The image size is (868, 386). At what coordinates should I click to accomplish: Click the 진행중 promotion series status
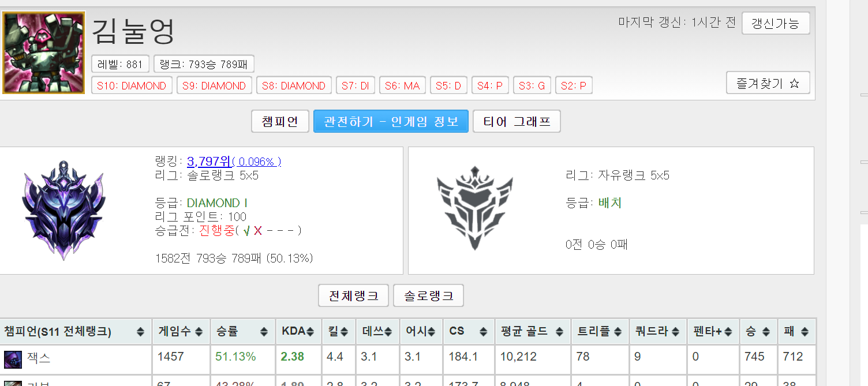coord(217,231)
